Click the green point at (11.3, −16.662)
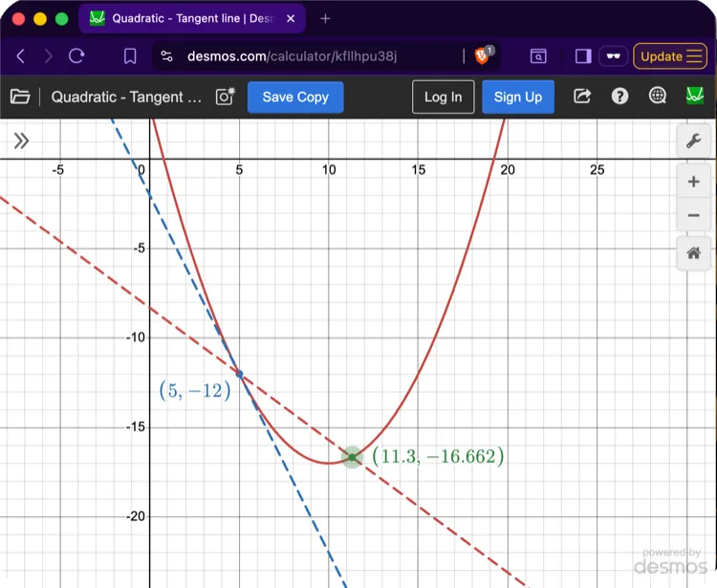The image size is (717, 588). (352, 457)
